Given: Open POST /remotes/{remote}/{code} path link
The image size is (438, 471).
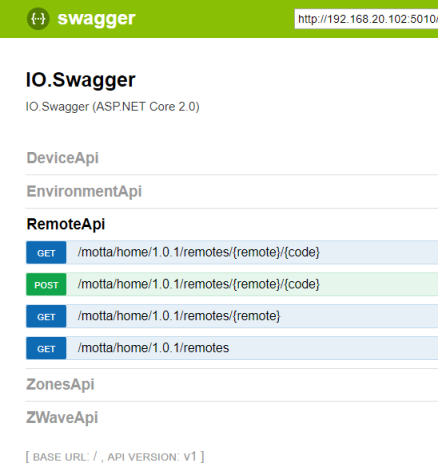Looking at the screenshot, I should click(x=199, y=284).
